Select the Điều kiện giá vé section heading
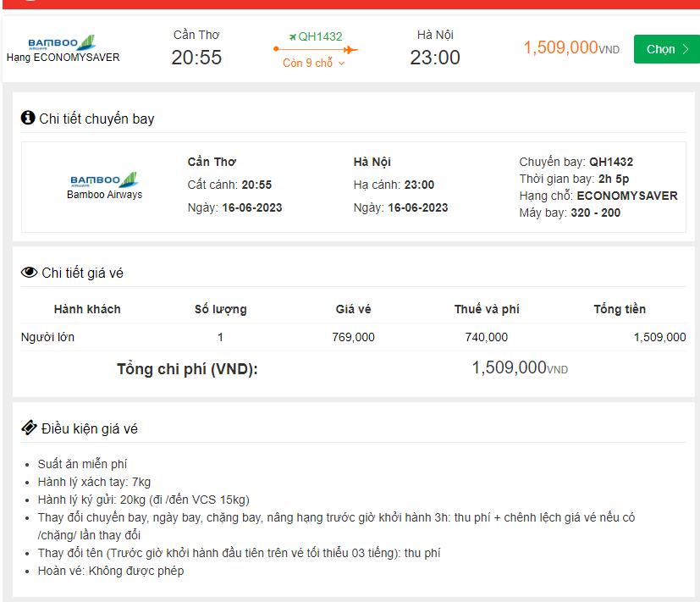Viewport: 700px width, 602px height. point(89,428)
